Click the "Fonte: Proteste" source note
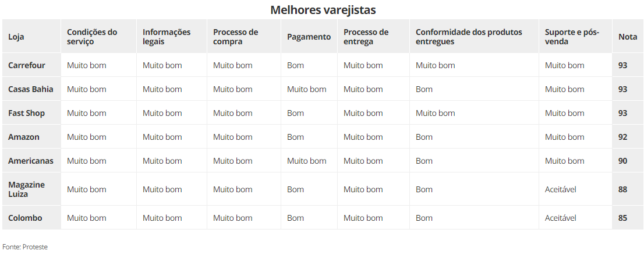 (25, 247)
